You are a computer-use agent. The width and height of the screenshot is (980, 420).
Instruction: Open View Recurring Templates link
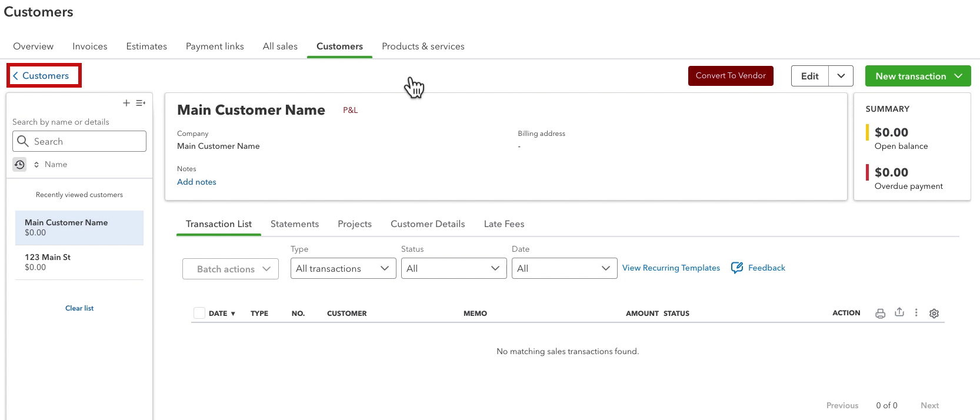pyautogui.click(x=671, y=268)
